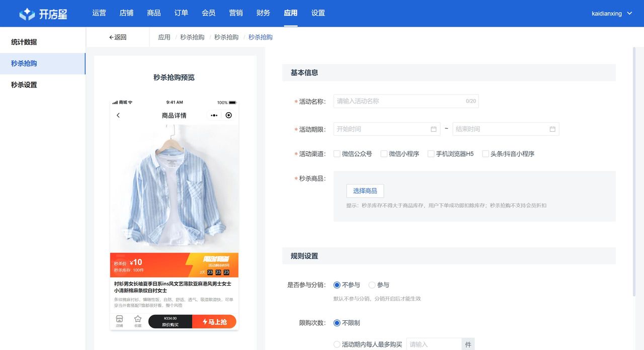Open the 订单 menu in the top bar
The image size is (644, 350).
click(181, 13)
